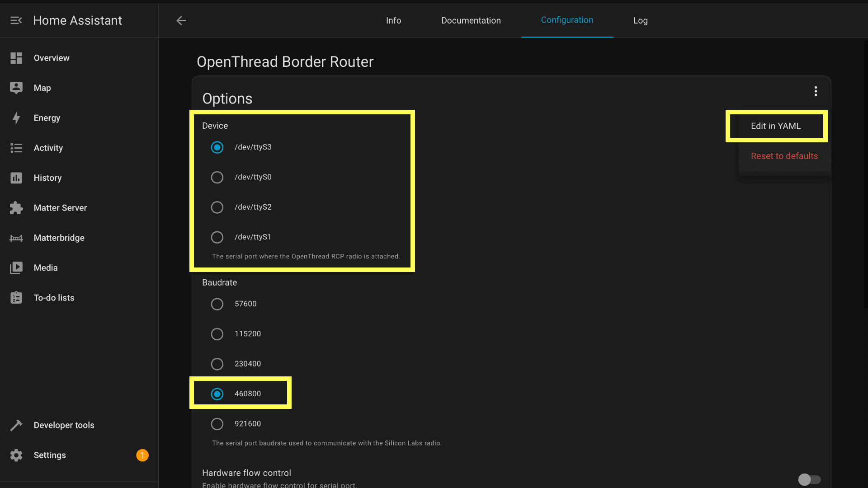Select baudrate 115200

tap(217, 334)
